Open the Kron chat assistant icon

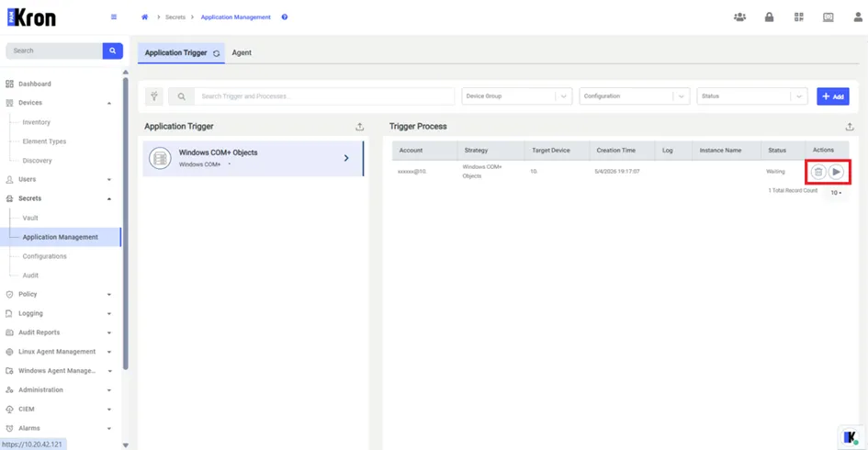851,437
